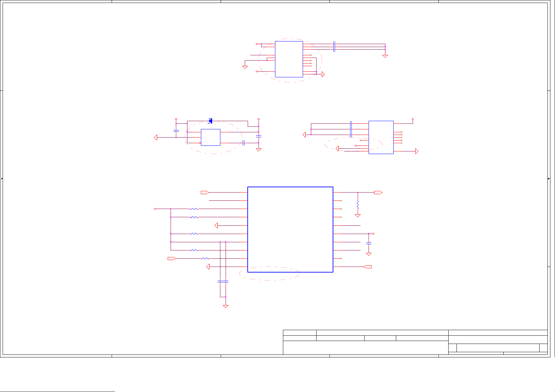555x392 pixels.
Task: Select the IC body fed by the capacitors on its left
Action: [381, 137]
